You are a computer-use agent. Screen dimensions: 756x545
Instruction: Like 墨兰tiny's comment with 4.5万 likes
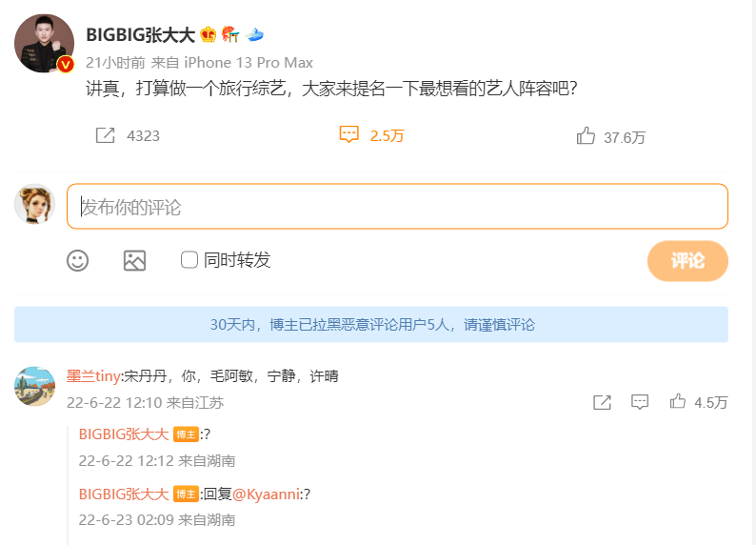(678, 402)
